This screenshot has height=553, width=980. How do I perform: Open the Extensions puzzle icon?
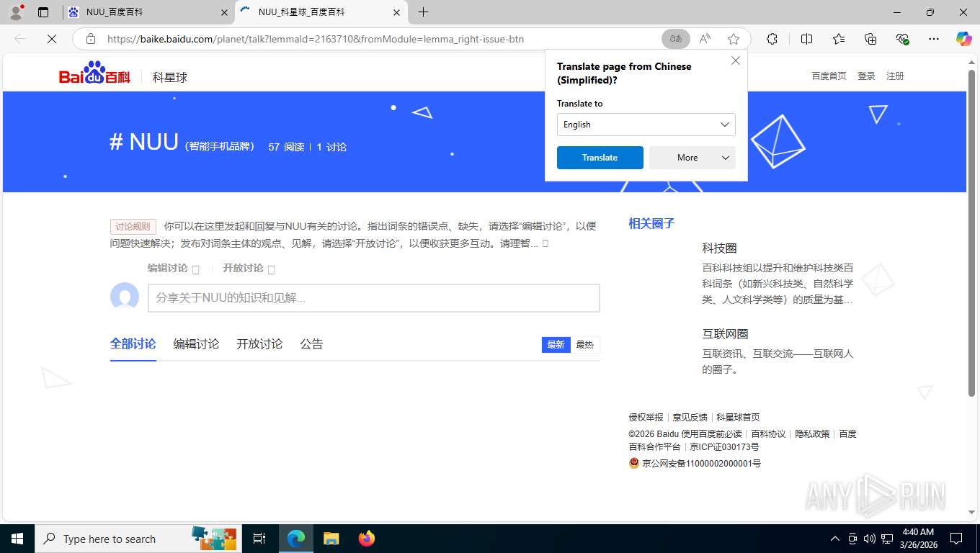pos(772,39)
